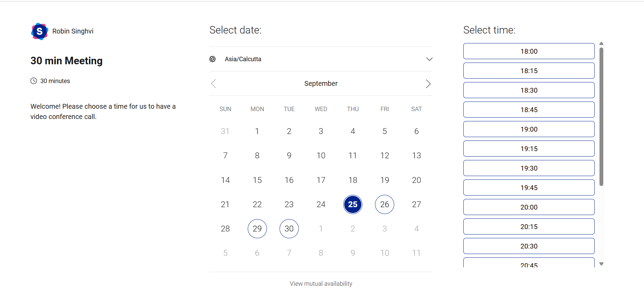Open the View mutual availability link
The width and height of the screenshot is (644, 294).
pos(321,283)
